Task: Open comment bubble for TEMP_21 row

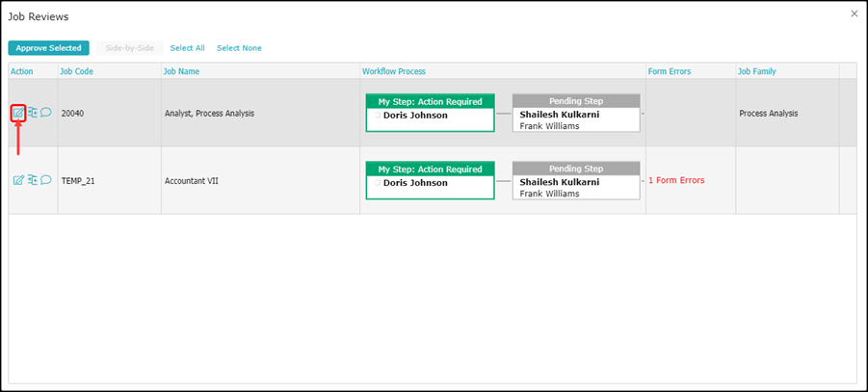Action: coord(45,180)
